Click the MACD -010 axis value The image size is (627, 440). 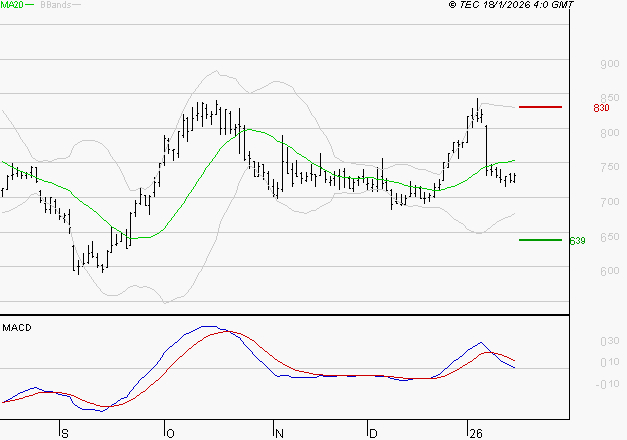click(x=607, y=384)
